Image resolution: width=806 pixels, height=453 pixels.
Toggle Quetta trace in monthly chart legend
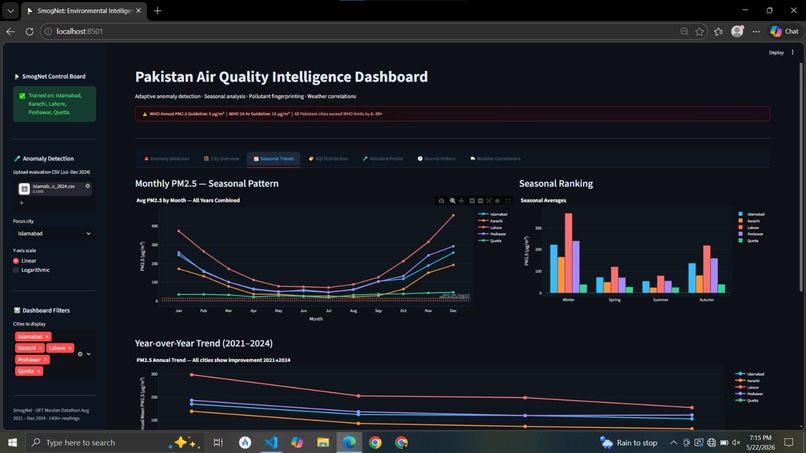(x=492, y=241)
